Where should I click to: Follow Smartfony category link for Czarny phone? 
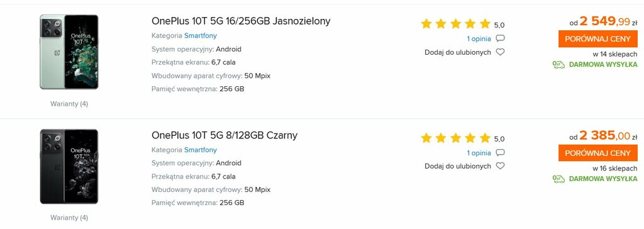coord(201,150)
